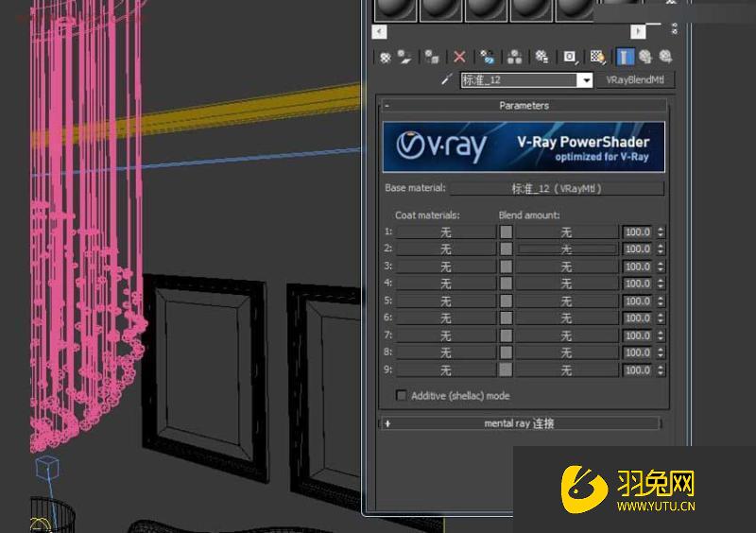The width and height of the screenshot is (756, 533).
Task: Click the left arrow under the sample slots
Action: click(x=380, y=32)
